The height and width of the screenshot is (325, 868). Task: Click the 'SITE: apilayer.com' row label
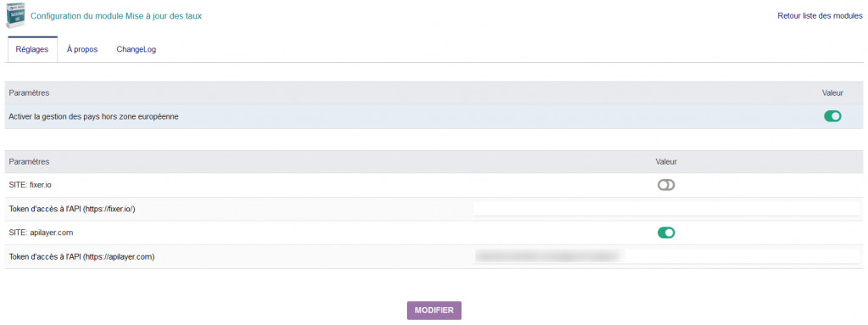41,233
